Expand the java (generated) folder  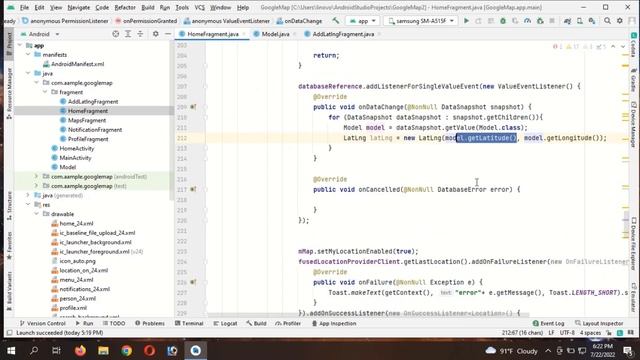coord(28,196)
